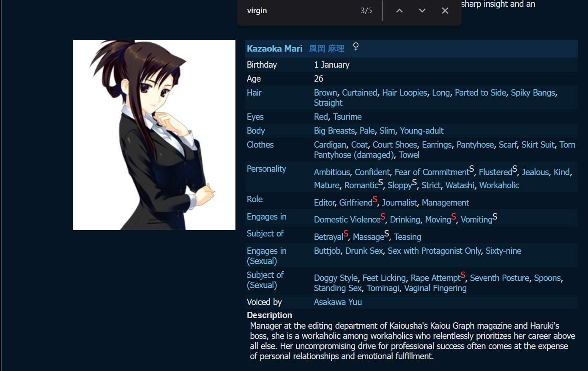
Task: Open the Spiky Bangs trait
Action: click(533, 93)
